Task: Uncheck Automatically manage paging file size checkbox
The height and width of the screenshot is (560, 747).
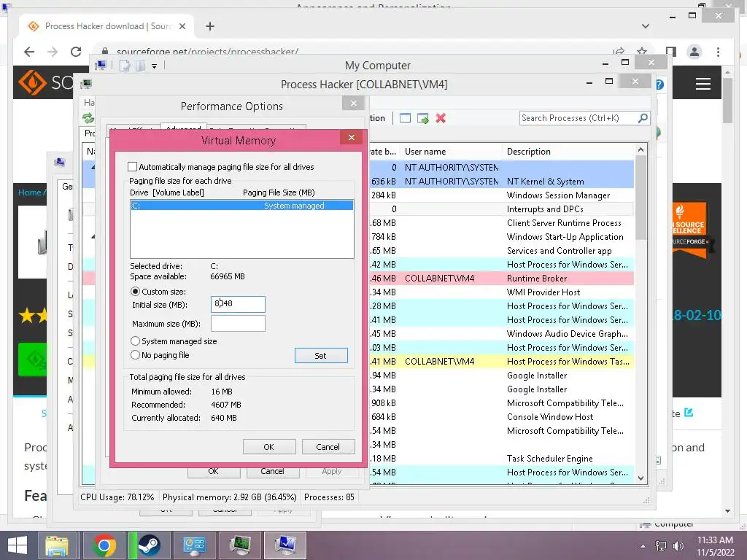Action: (x=133, y=167)
